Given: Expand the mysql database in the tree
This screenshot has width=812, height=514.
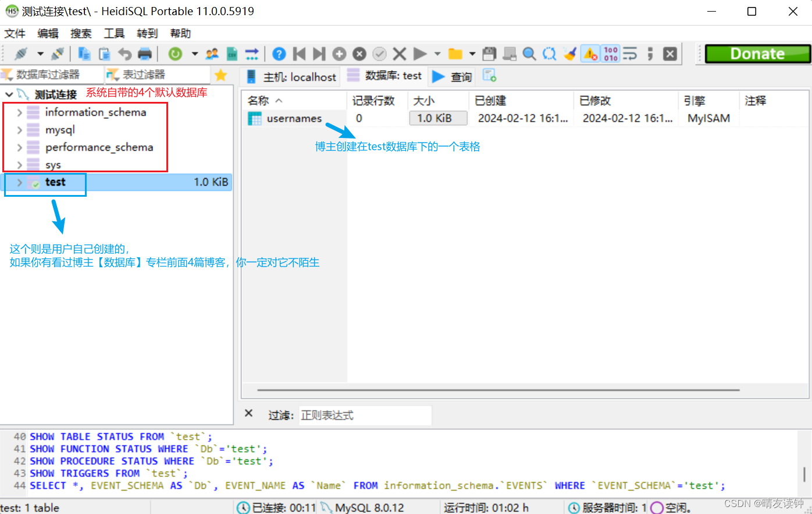Looking at the screenshot, I should [19, 129].
